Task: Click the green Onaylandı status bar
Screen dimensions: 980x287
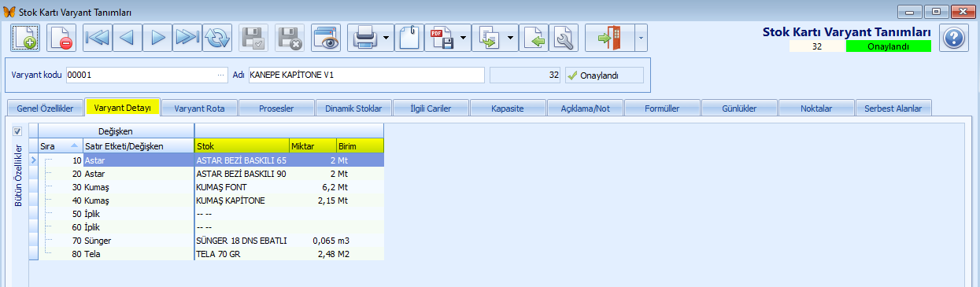Action: (x=888, y=46)
